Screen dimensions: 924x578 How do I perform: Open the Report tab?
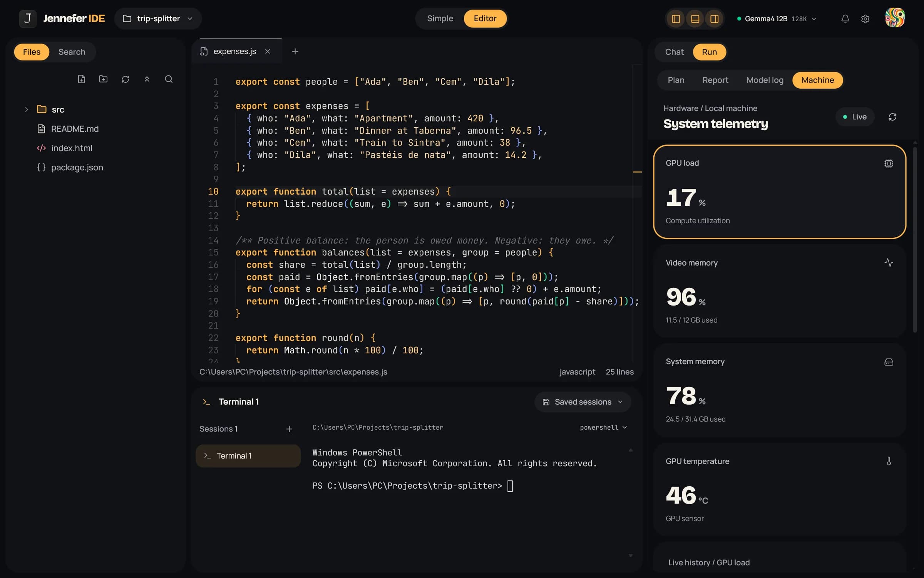click(x=715, y=80)
